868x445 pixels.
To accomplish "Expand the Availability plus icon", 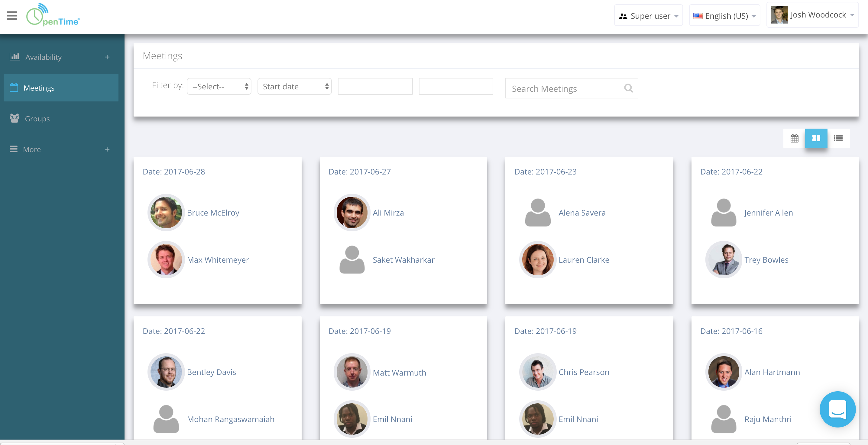I will tap(107, 57).
